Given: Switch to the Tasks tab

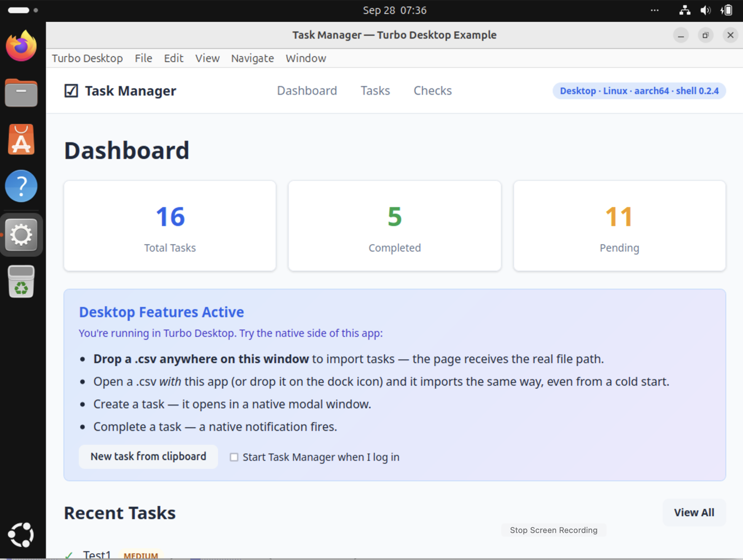Looking at the screenshot, I should [x=375, y=91].
